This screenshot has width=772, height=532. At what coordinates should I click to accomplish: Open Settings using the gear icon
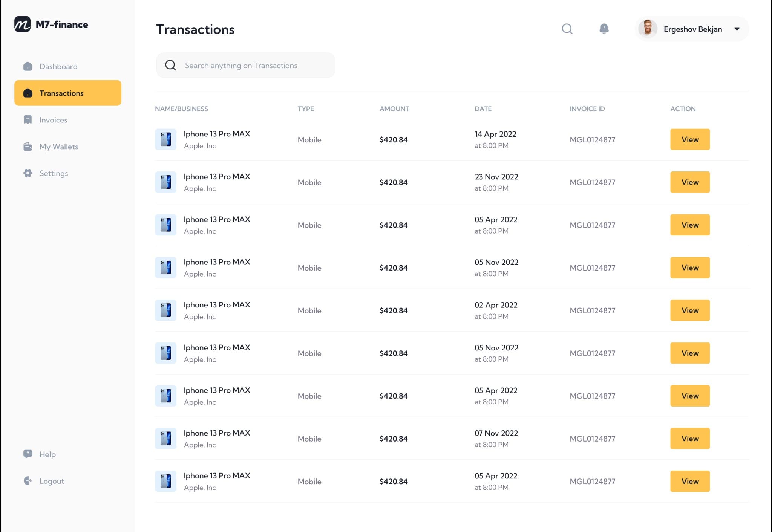click(28, 173)
